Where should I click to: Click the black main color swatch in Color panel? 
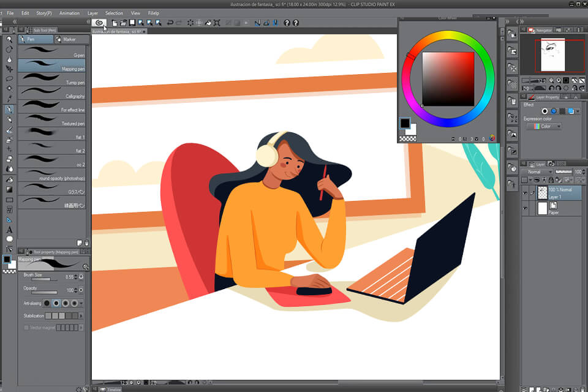click(405, 123)
